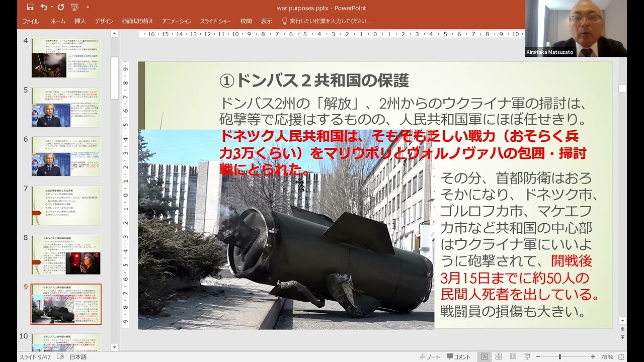Click the red bold text about ドネツク人民共和国
This screenshot has width=644, height=362.
click(403, 152)
